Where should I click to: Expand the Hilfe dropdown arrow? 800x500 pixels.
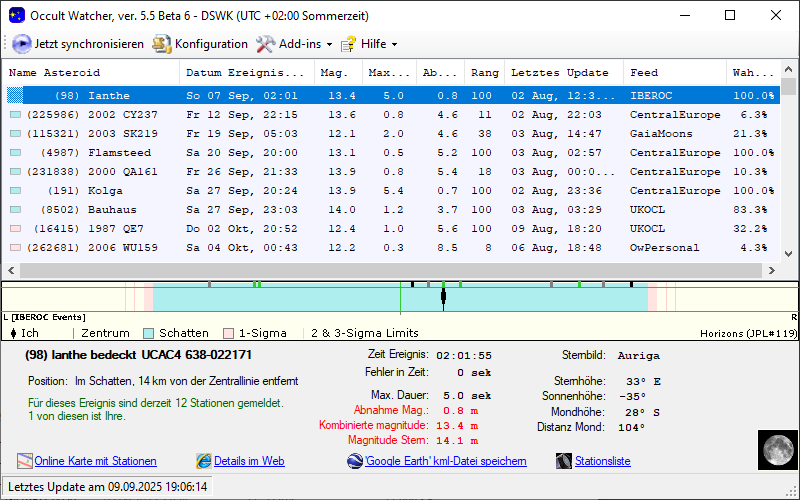(394, 45)
